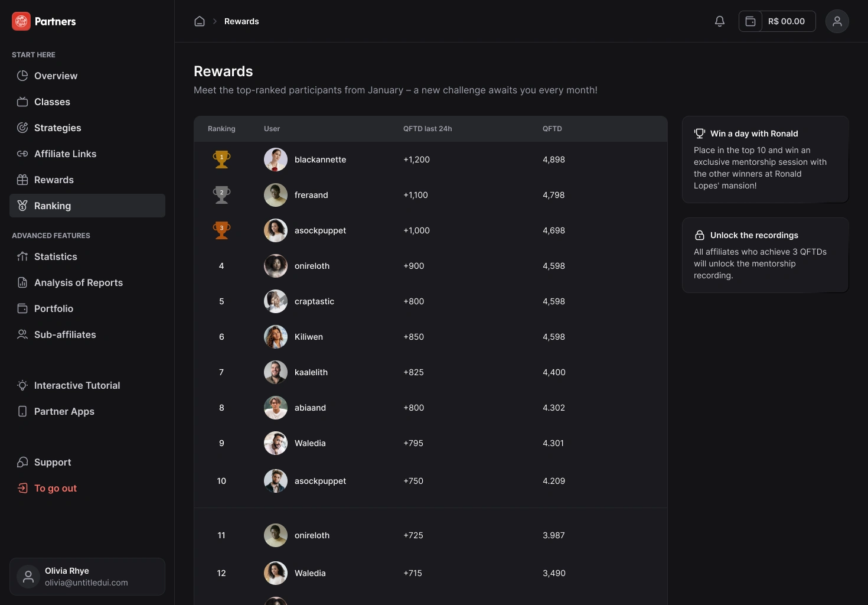The image size is (868, 605).
Task: Click Olivia Rhye's avatar icon in sidebar
Action: coord(28,577)
